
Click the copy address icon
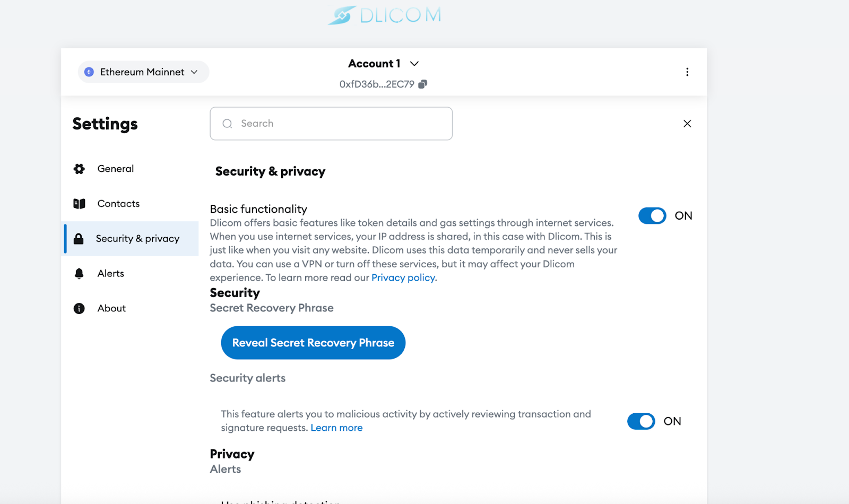tap(422, 84)
